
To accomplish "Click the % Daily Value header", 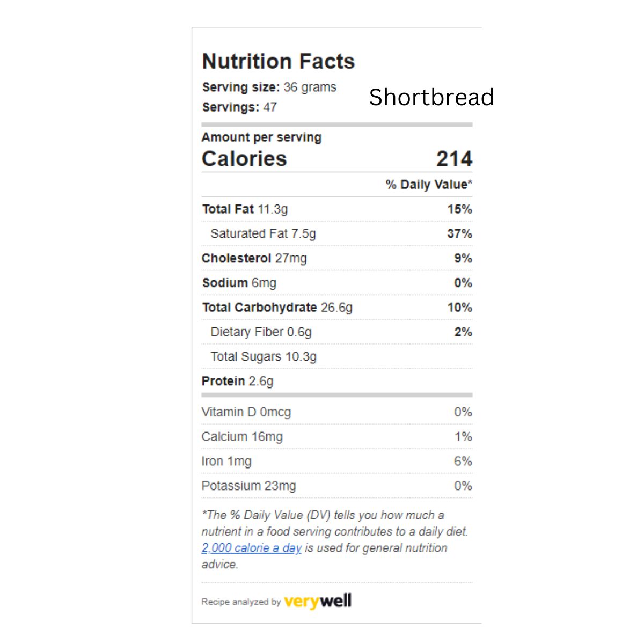I will [428, 185].
